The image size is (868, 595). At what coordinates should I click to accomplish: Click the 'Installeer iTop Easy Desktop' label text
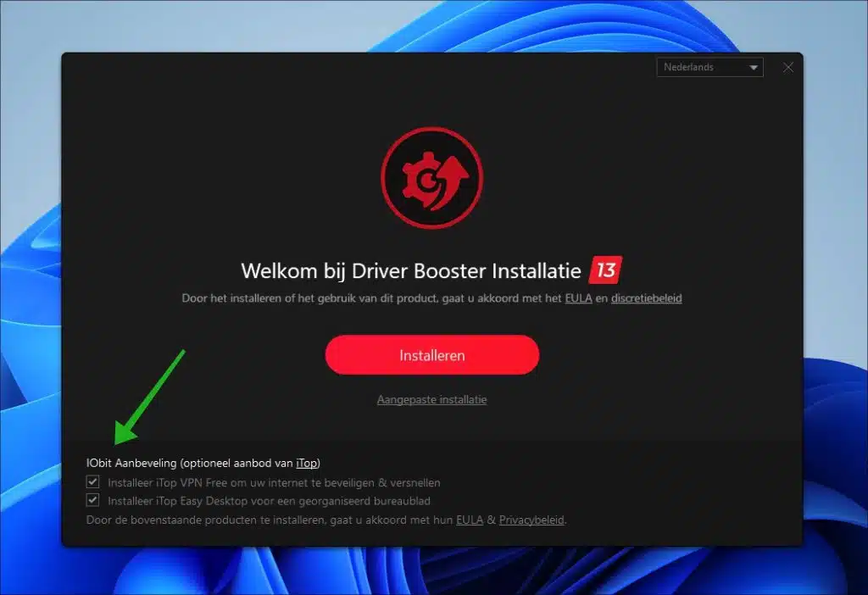coord(269,502)
